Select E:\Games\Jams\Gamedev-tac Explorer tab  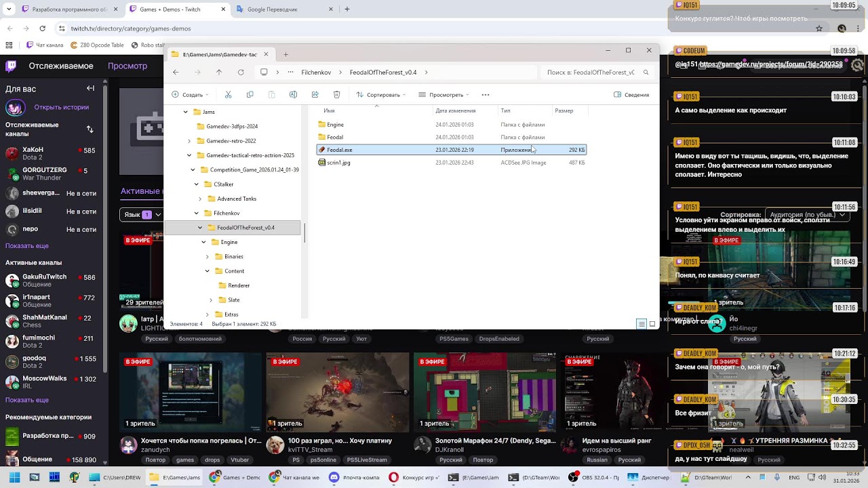pos(219,54)
